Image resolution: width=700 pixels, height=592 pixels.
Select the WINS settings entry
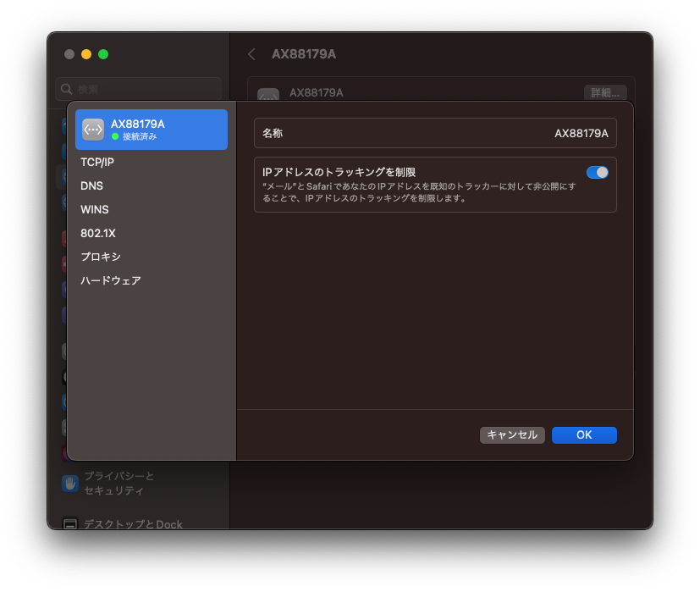point(94,208)
